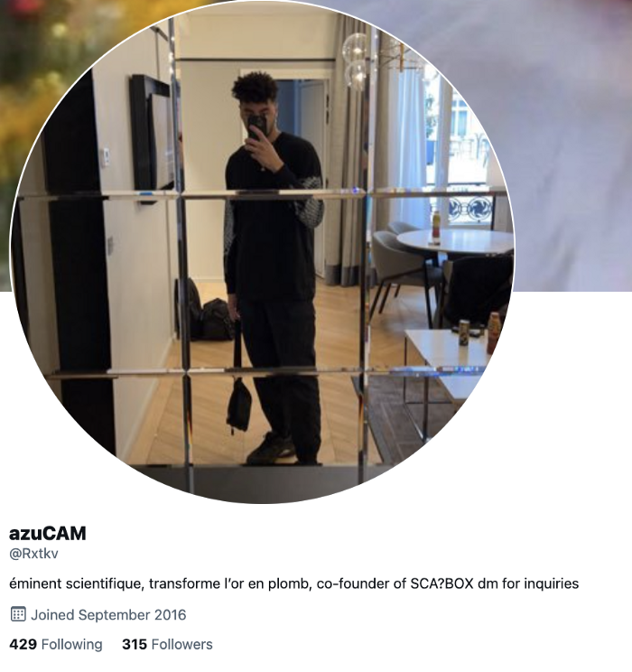Click the round table in avatar photo
Image resolution: width=632 pixels, height=672 pixels.
coord(454,241)
